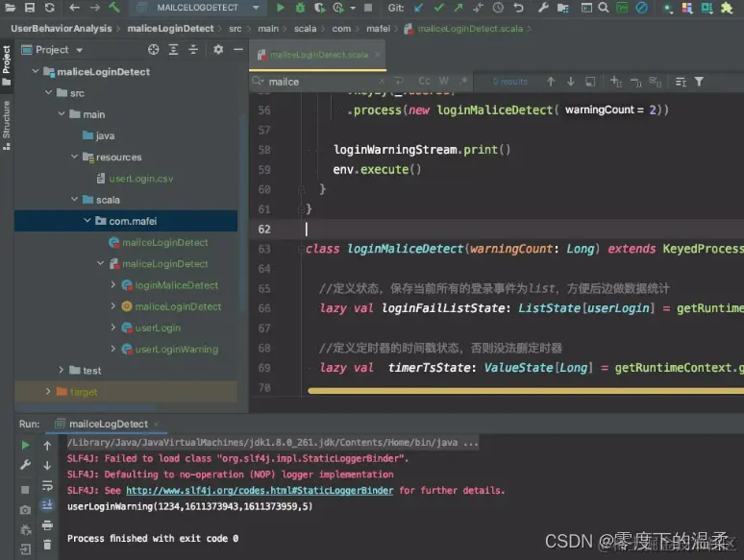
Task: Close the mailceLogDetect Run tab
Action: click(x=156, y=424)
